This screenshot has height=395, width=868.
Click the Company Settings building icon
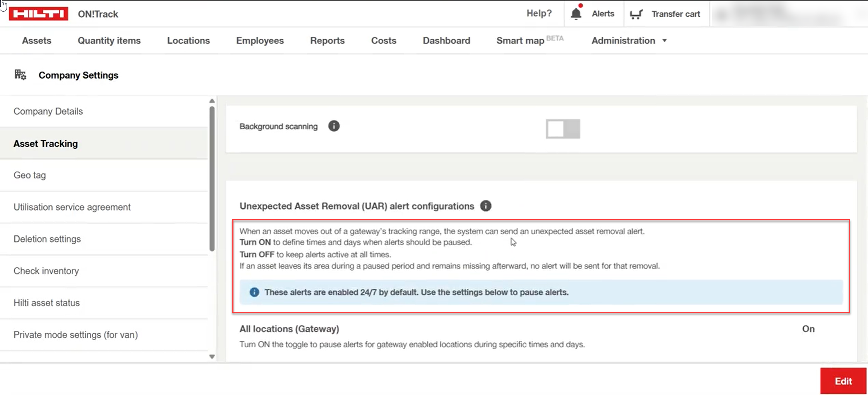(20, 75)
